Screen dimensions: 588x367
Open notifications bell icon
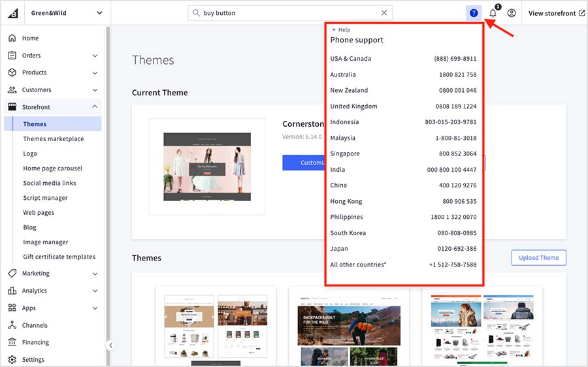[493, 13]
